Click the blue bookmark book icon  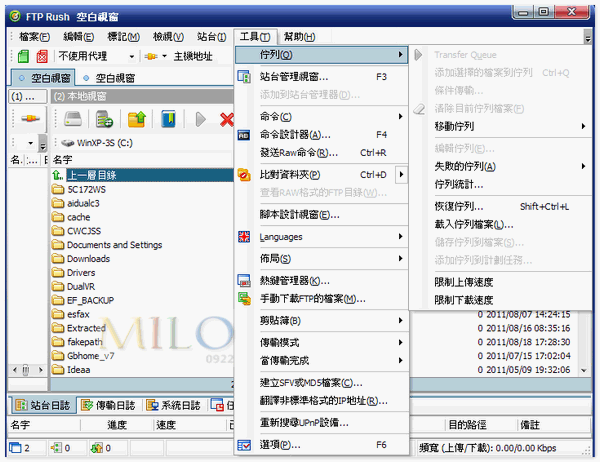168,119
